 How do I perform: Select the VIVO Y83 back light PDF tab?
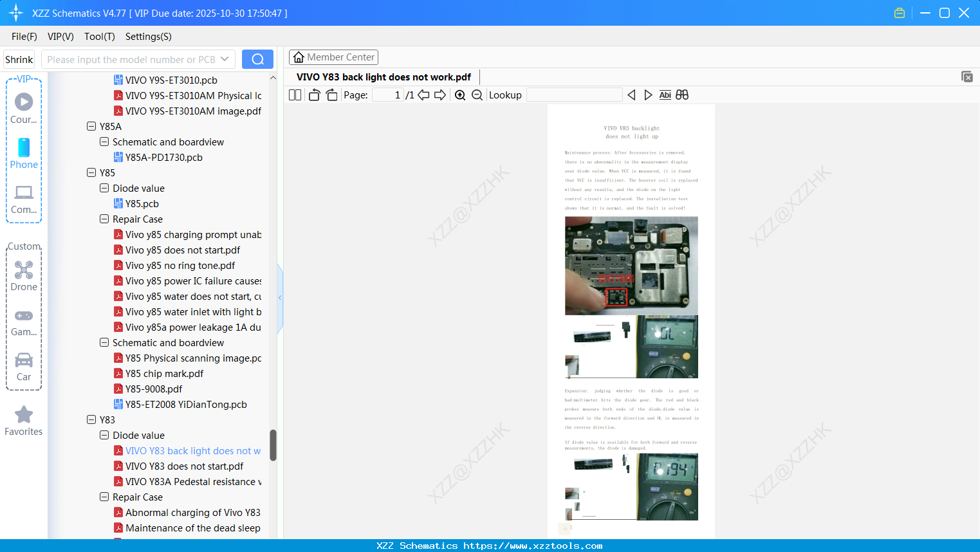pyautogui.click(x=384, y=77)
